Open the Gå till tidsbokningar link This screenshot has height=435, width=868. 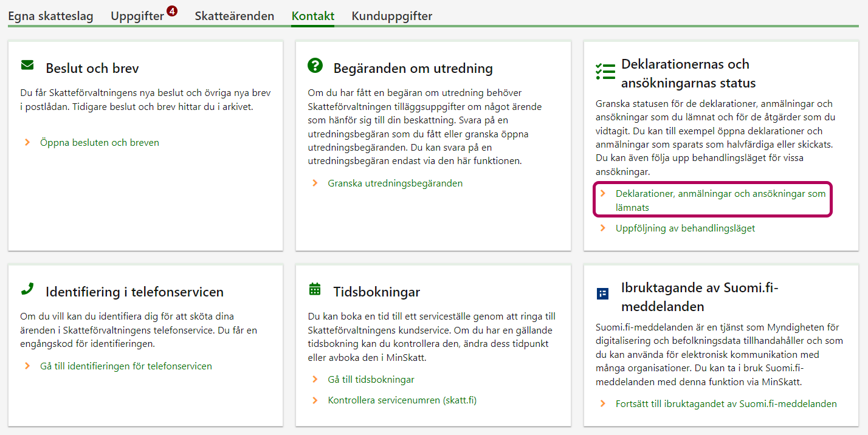click(371, 380)
